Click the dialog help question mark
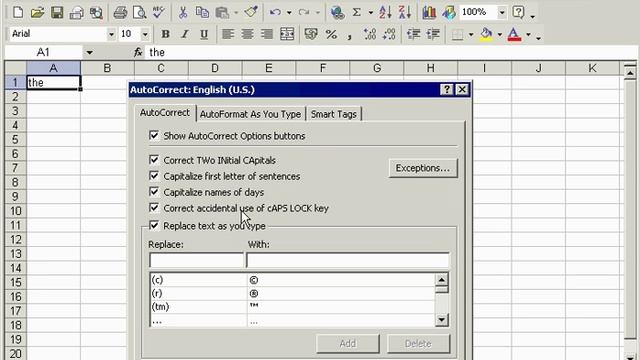This screenshot has height=360, width=640. (447, 89)
